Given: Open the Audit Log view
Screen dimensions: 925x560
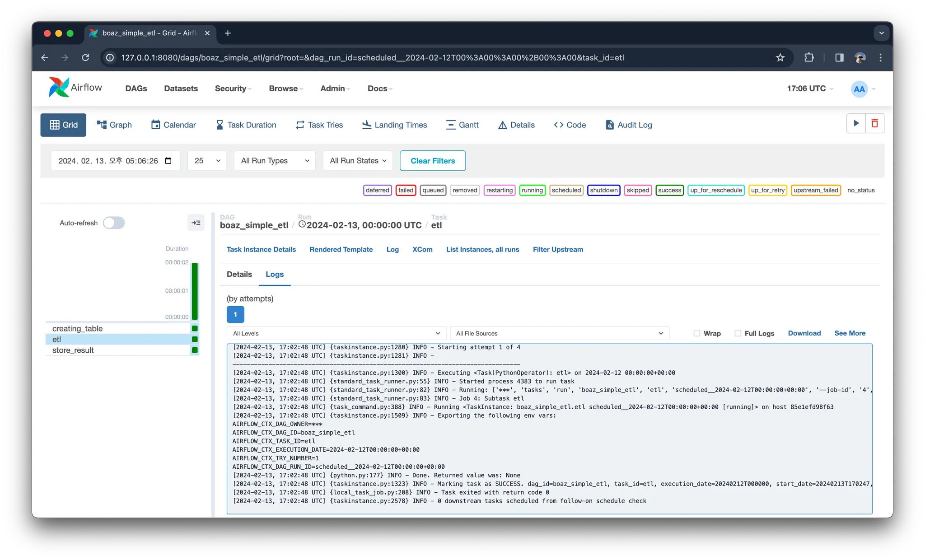Looking at the screenshot, I should [629, 125].
